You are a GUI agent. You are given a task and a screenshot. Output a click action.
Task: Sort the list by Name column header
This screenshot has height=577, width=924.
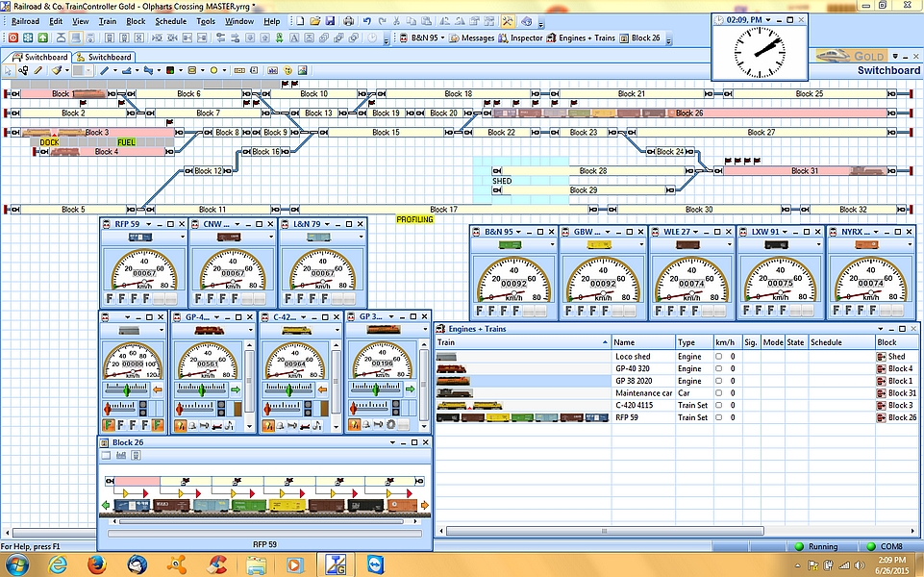(643, 342)
